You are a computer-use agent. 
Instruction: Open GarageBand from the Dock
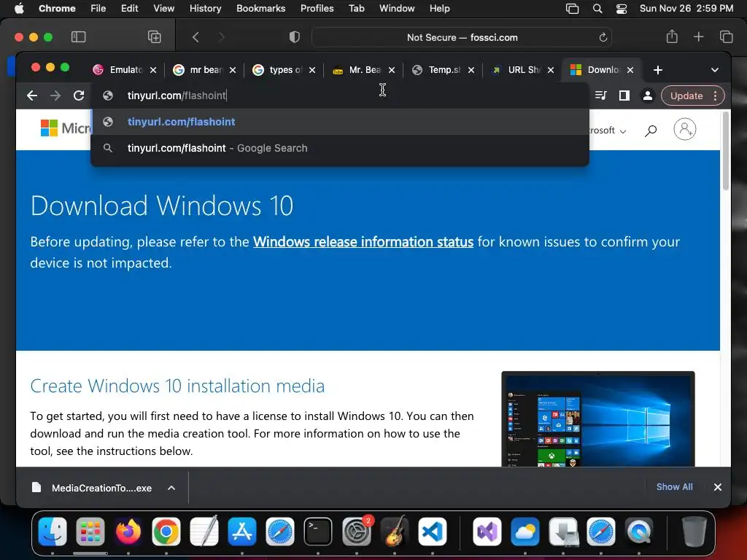(x=395, y=532)
